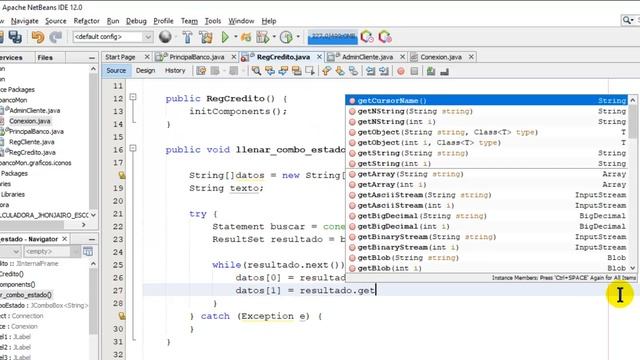Click the Redo toolbar icon

point(56,37)
